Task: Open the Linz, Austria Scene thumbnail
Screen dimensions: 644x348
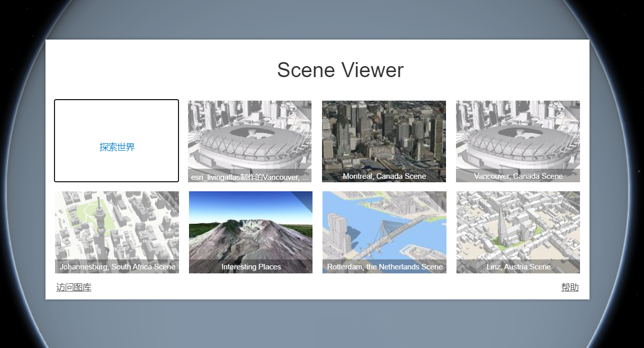Action: tap(518, 232)
